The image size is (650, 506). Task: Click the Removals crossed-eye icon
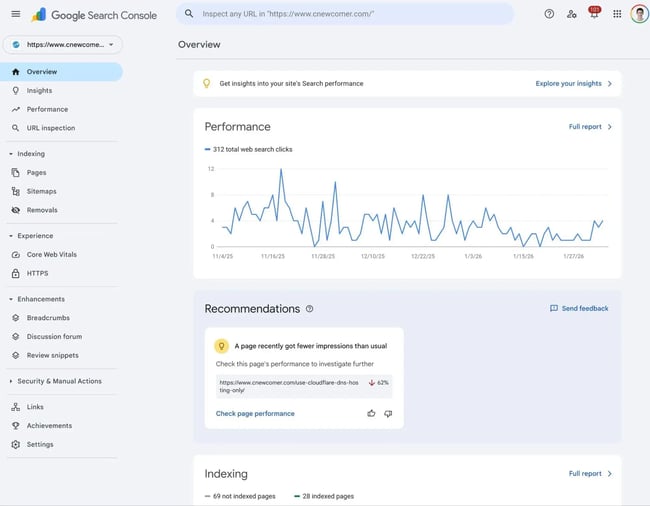point(16,210)
